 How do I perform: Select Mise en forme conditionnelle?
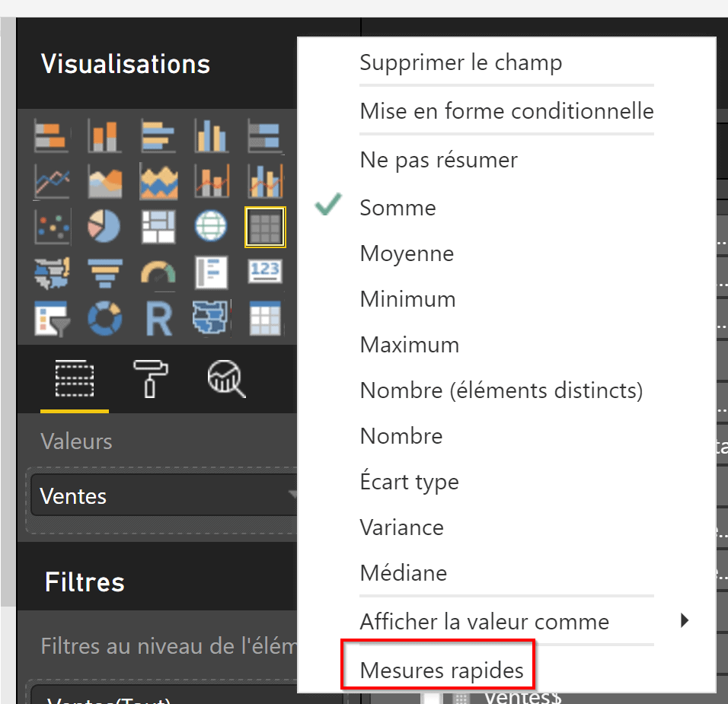pyautogui.click(x=506, y=111)
